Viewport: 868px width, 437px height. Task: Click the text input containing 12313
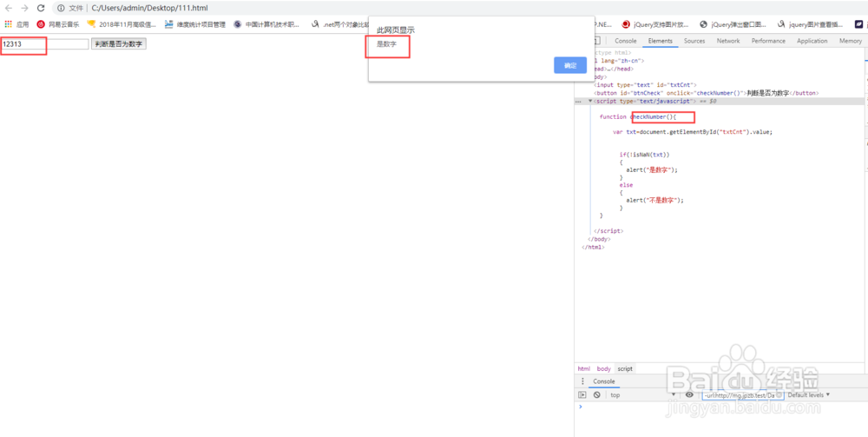click(45, 43)
